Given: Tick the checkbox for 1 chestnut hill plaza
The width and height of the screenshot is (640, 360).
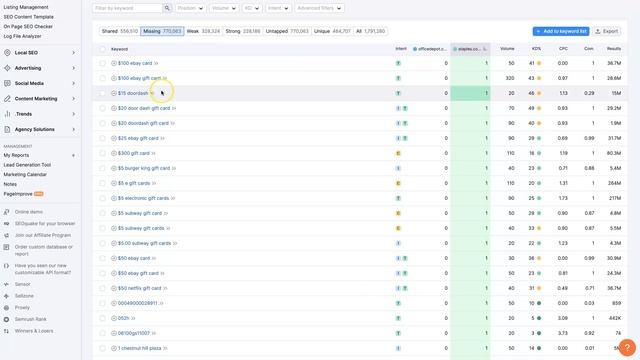Looking at the screenshot, I should [102, 348].
